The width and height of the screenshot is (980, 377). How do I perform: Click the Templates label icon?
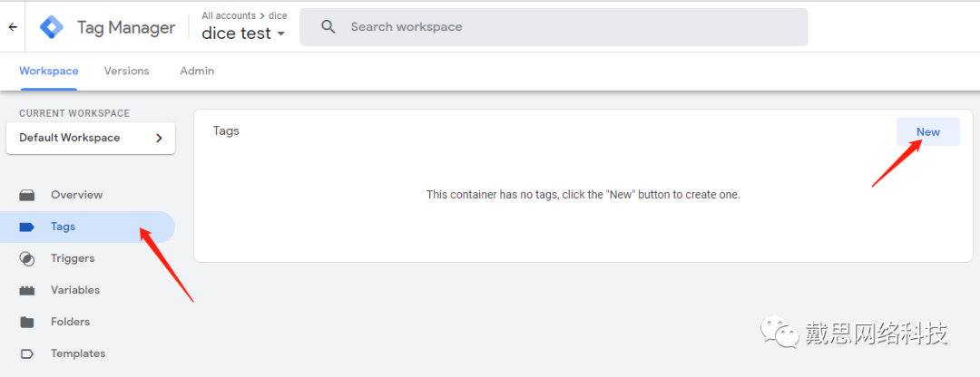(27, 354)
